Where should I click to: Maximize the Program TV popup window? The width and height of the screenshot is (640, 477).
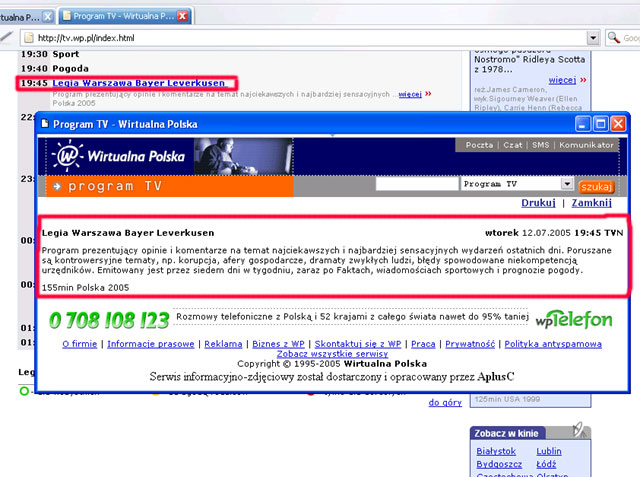click(600, 123)
